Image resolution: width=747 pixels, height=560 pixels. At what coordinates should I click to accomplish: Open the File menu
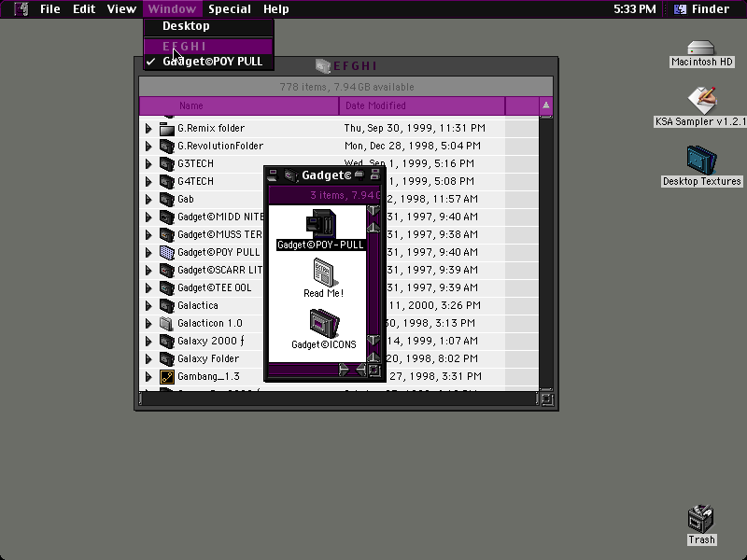click(x=49, y=8)
